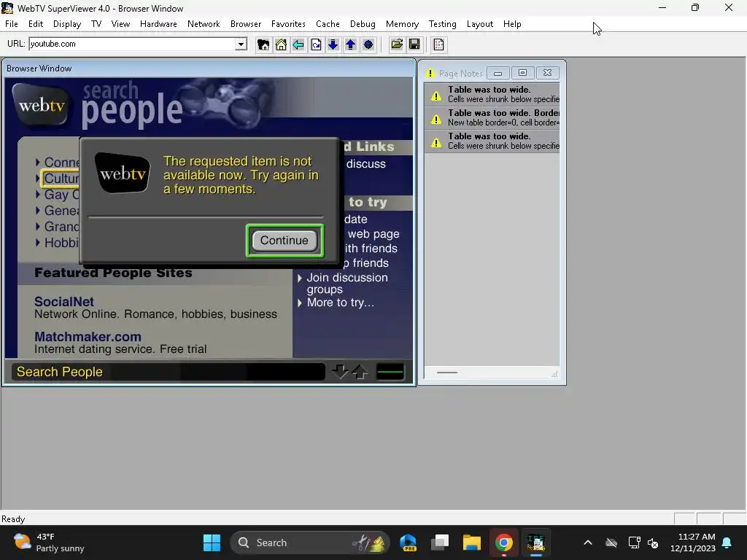Open the Memory menu

coord(402,24)
